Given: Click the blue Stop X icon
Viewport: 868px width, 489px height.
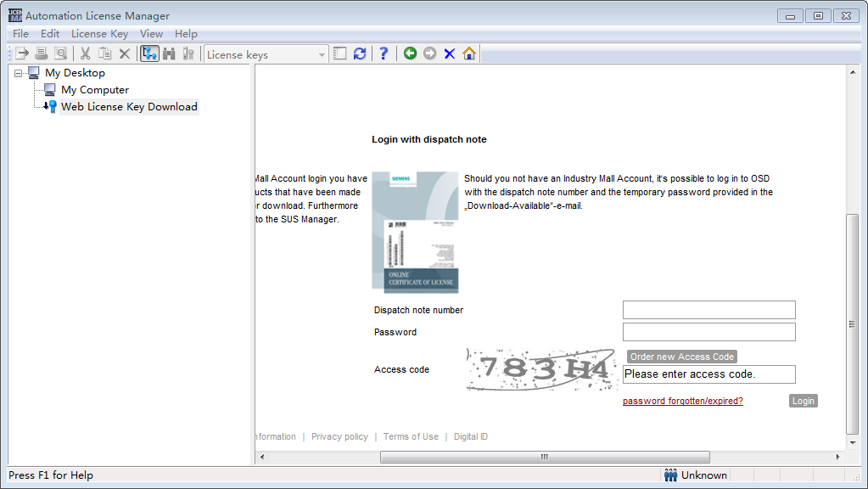Looking at the screenshot, I should [x=450, y=53].
